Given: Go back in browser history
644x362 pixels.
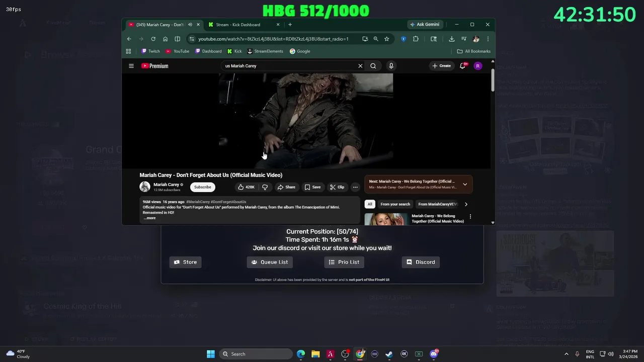Looking at the screenshot, I should [x=129, y=39].
